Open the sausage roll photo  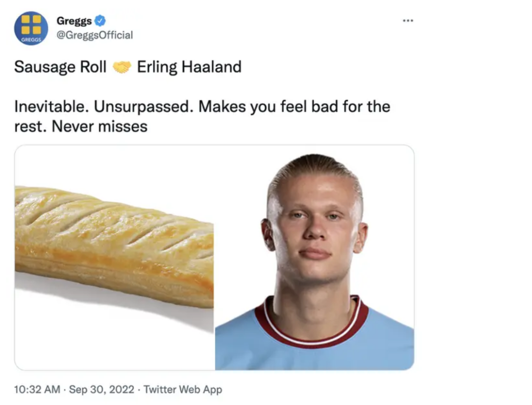coord(115,257)
